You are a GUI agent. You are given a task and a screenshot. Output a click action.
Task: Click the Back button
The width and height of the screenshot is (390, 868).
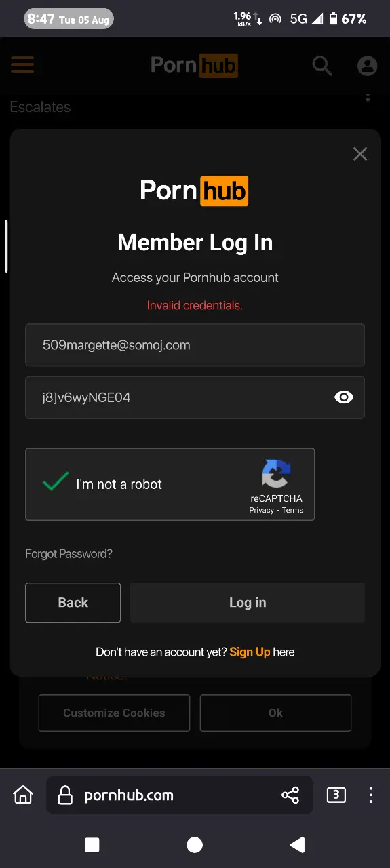tap(73, 602)
